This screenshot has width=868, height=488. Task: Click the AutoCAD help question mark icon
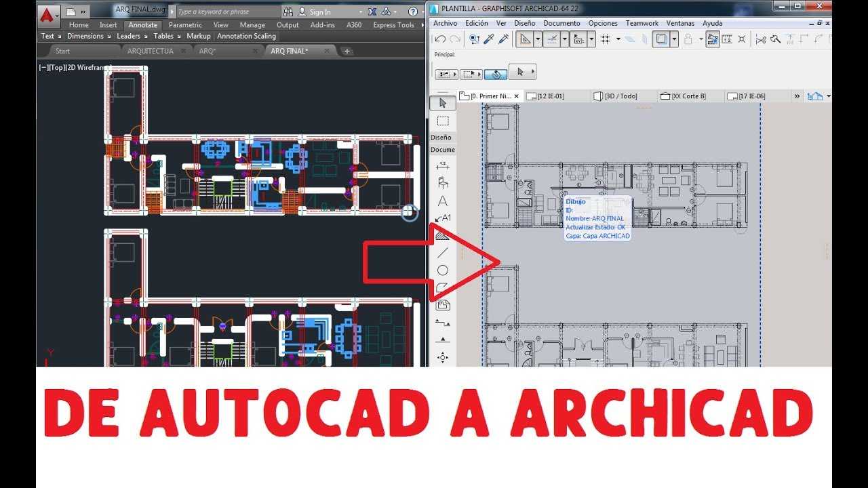pos(412,12)
